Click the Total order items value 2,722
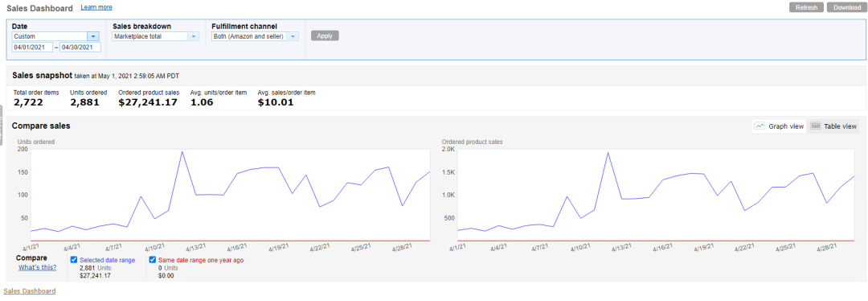The image size is (868, 301). point(28,102)
